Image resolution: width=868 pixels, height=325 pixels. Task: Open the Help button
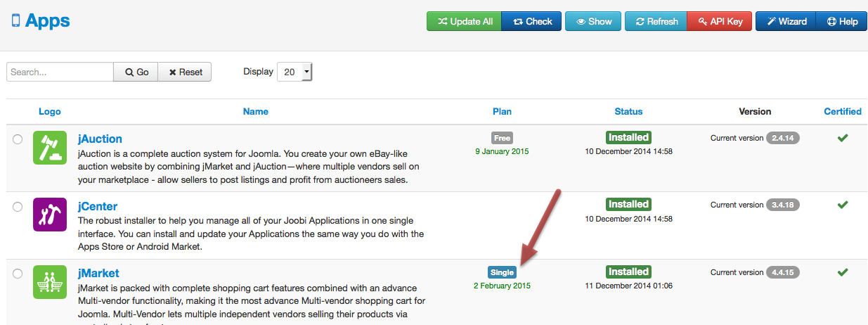[x=841, y=21]
